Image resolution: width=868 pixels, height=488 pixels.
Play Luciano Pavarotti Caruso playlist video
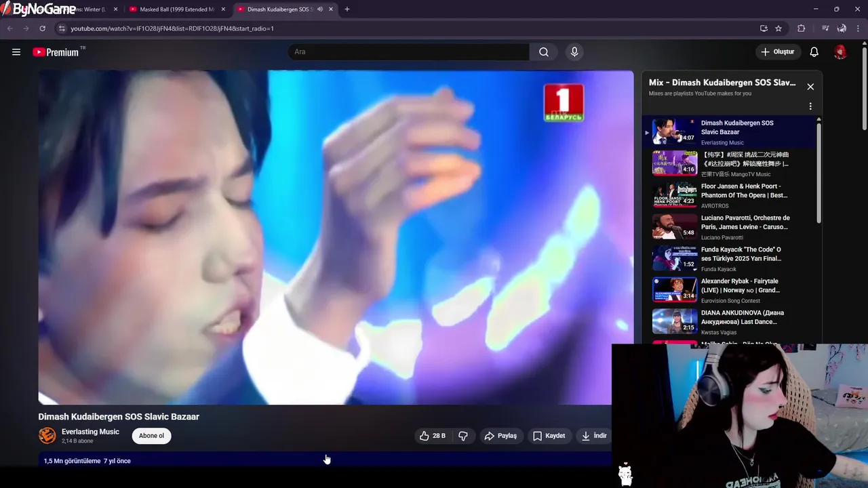click(x=730, y=226)
